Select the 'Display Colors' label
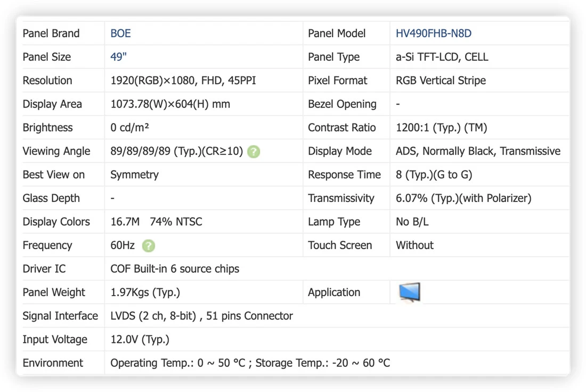 (x=56, y=222)
